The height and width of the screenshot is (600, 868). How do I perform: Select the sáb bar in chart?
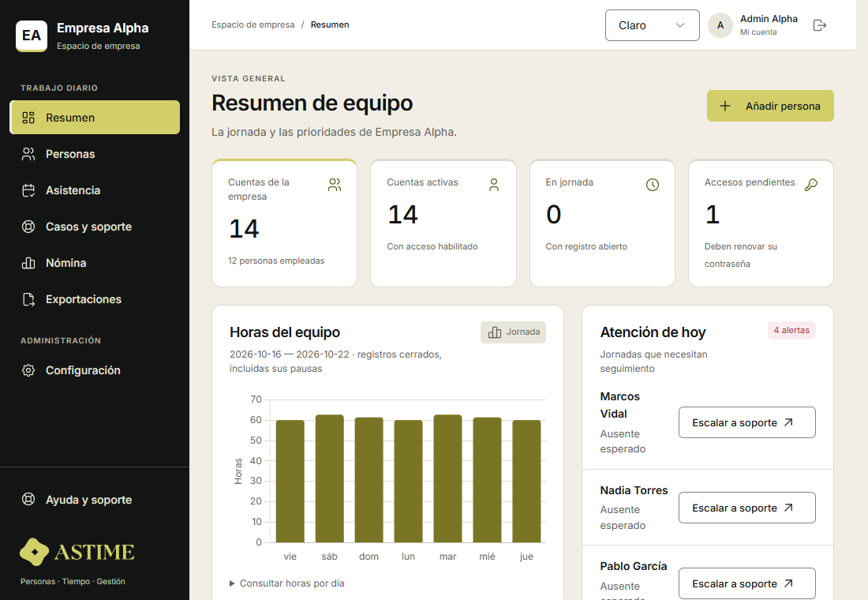click(x=329, y=478)
